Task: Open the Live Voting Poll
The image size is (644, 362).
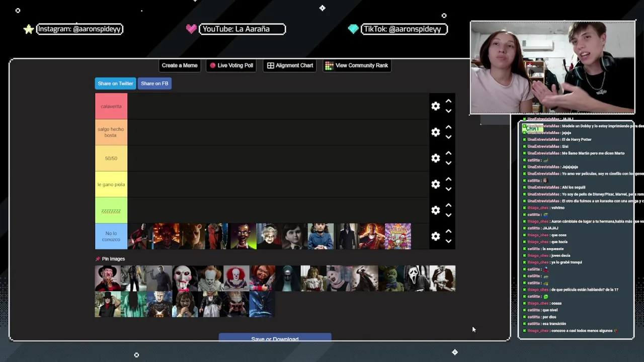Action: 231,65
